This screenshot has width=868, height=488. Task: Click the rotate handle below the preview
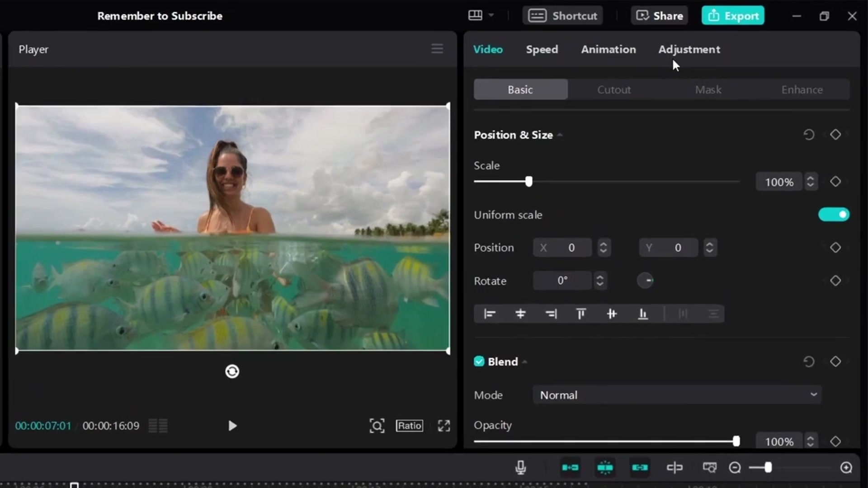coord(232,371)
